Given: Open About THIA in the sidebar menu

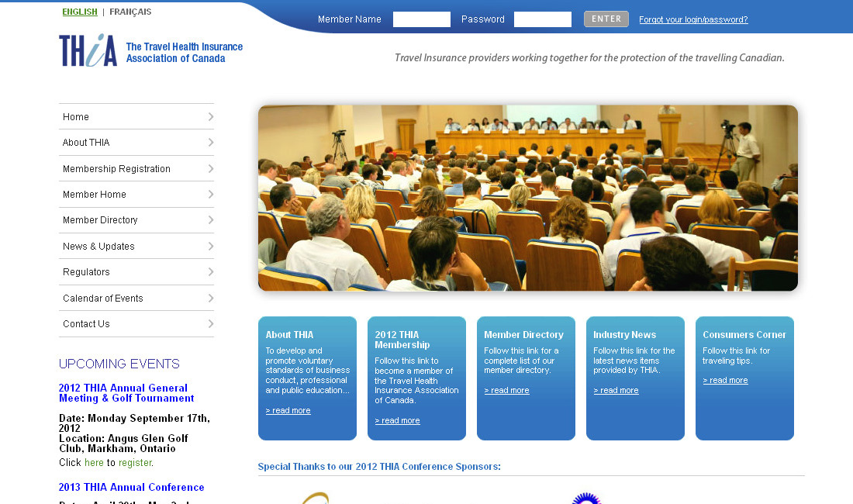Looking at the screenshot, I should pos(136,143).
